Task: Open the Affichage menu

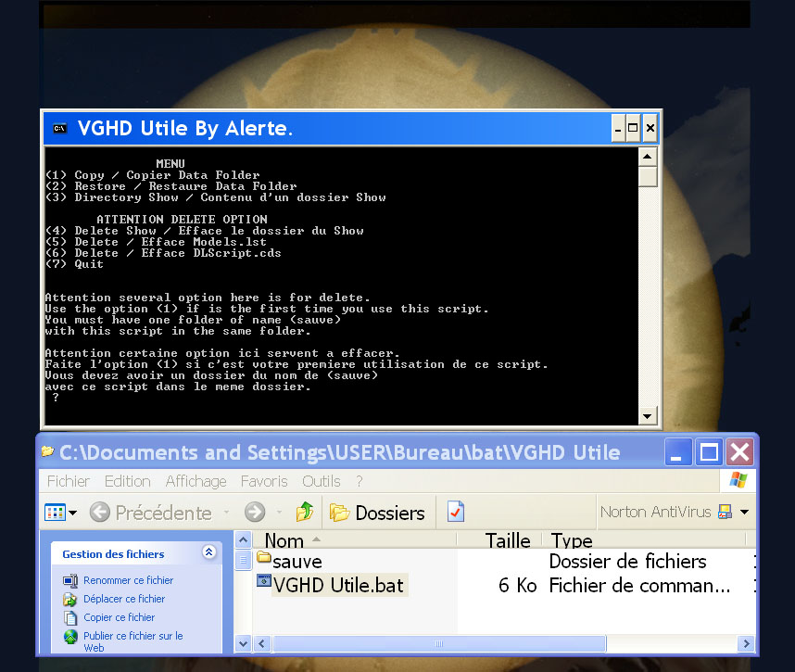Action: pyautogui.click(x=196, y=481)
